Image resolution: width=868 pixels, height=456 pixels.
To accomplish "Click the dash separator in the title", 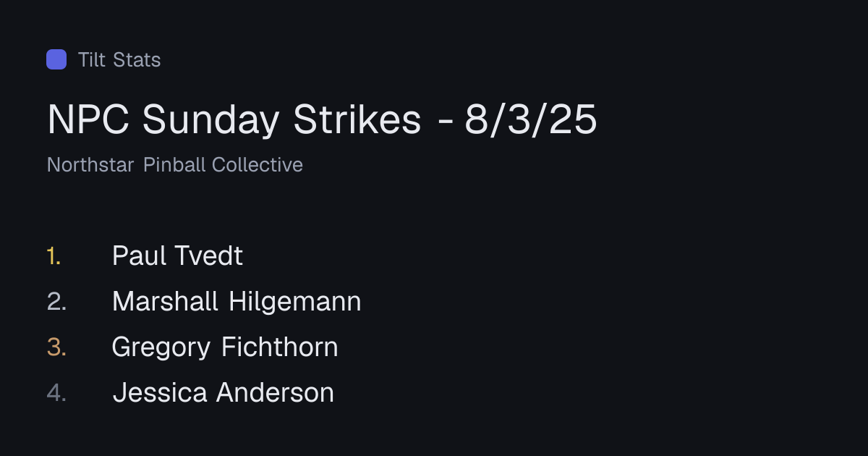I will 445,122.
